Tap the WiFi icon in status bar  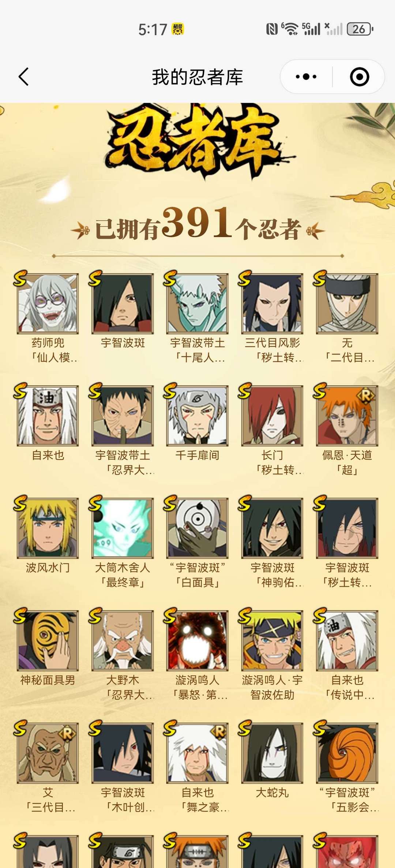pos(290,29)
